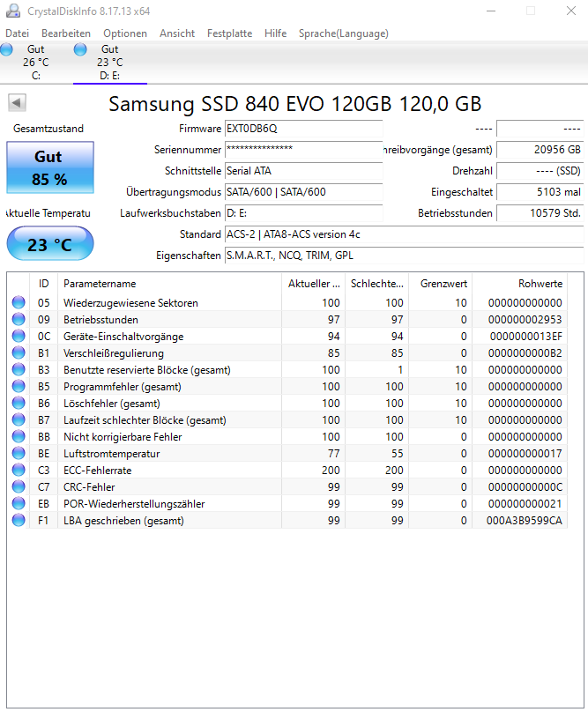Click status orb for Wiederzugewiesene Sektoren row
The image size is (588, 712).
tap(19, 302)
